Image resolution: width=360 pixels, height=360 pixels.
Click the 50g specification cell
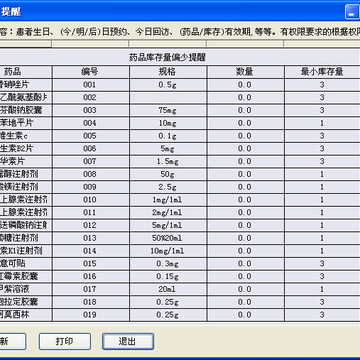tap(168, 174)
